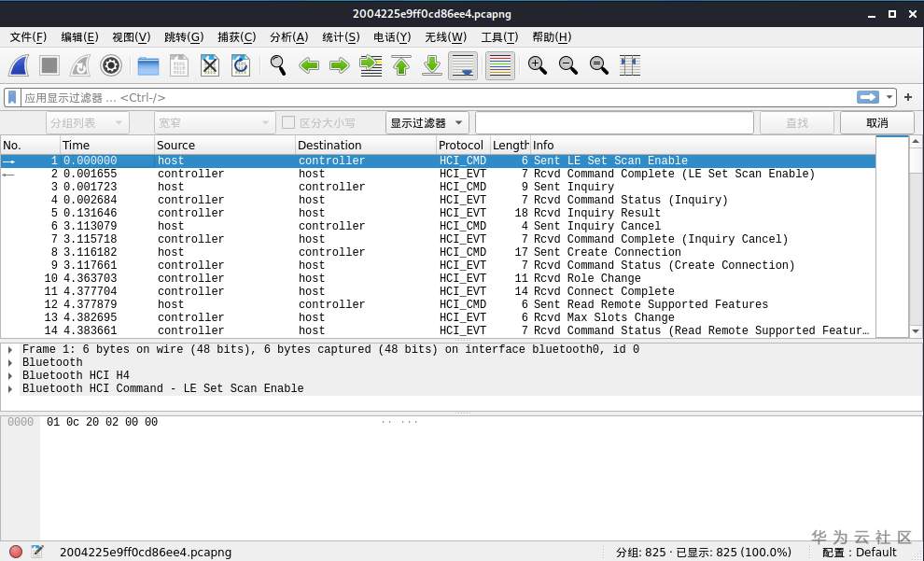Jump to the first packet
The height and width of the screenshot is (561, 924).
click(401, 65)
